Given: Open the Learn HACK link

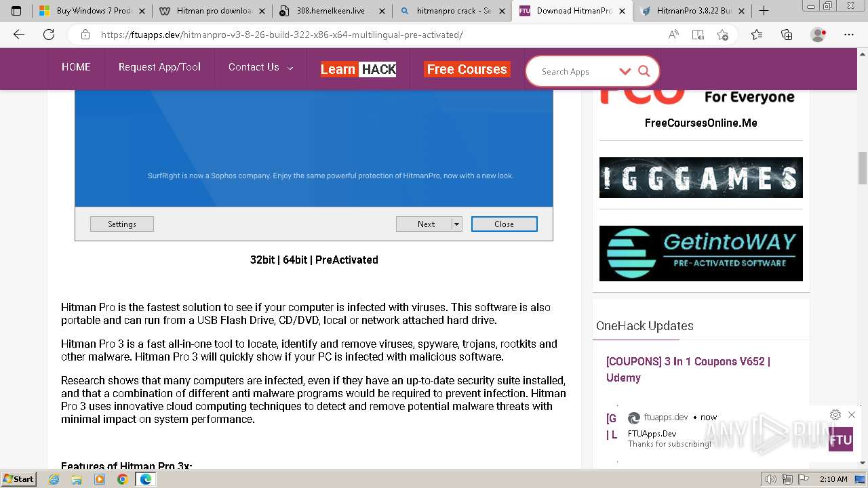Looking at the screenshot, I should click(358, 69).
